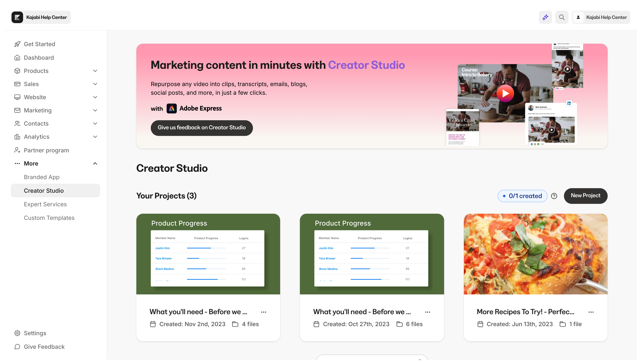The image size is (641, 364).
Task: Open options menu for Oct 27th project
Action: click(x=427, y=312)
